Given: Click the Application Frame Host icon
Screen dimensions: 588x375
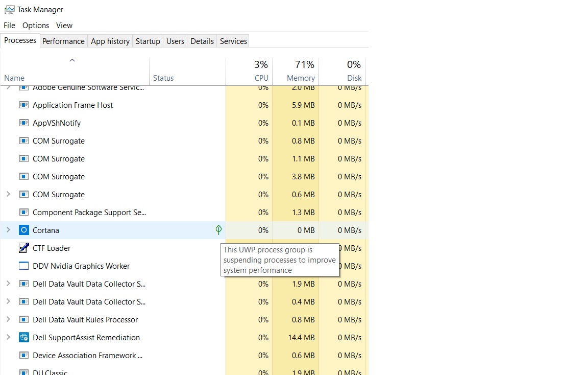Looking at the screenshot, I should (x=24, y=105).
